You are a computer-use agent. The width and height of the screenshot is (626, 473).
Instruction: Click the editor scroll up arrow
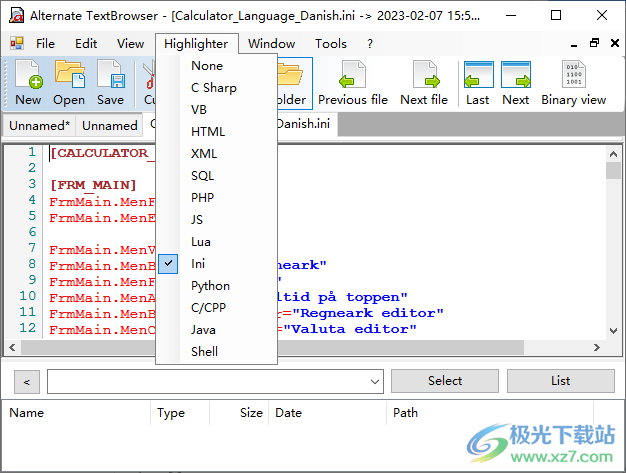pyautogui.click(x=613, y=154)
